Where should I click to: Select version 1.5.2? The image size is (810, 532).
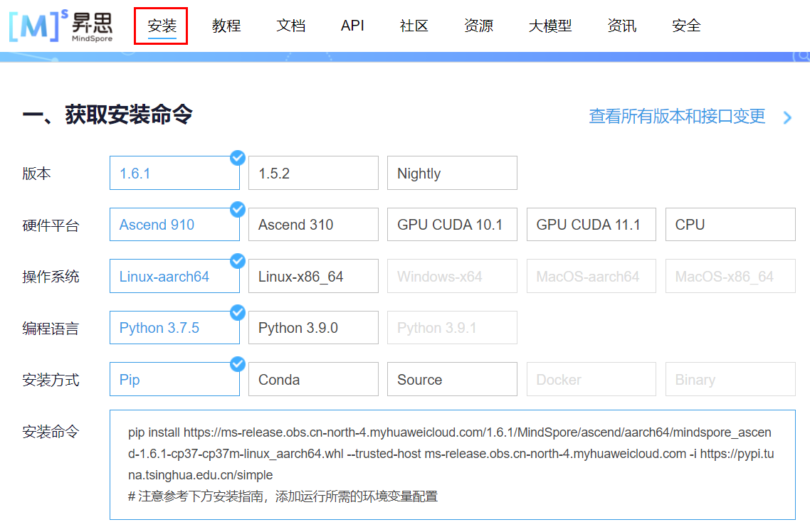click(x=313, y=173)
